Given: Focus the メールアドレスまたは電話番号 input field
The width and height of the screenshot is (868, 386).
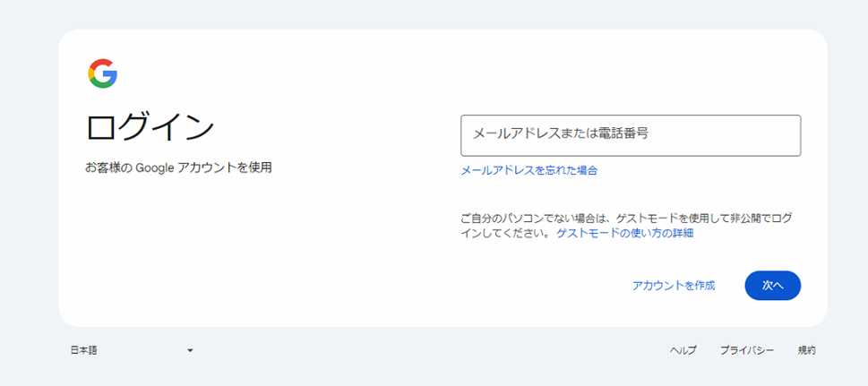Looking at the screenshot, I should [x=631, y=135].
